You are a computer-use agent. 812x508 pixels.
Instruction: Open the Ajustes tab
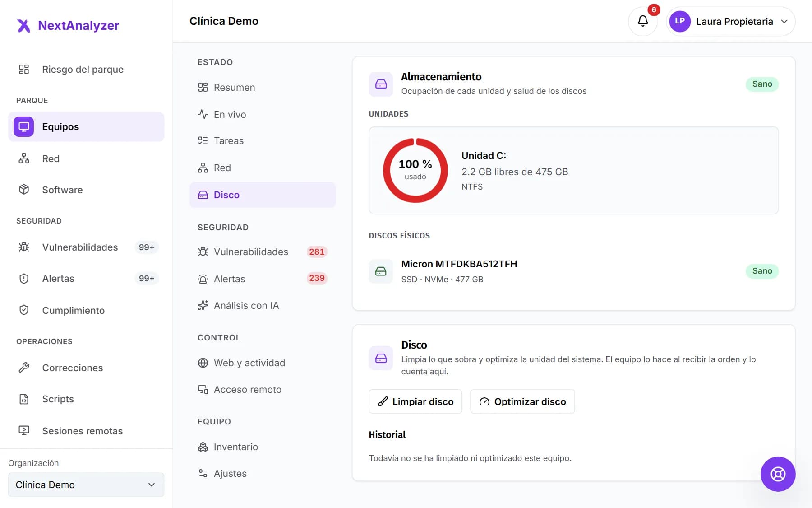pyautogui.click(x=263, y=473)
